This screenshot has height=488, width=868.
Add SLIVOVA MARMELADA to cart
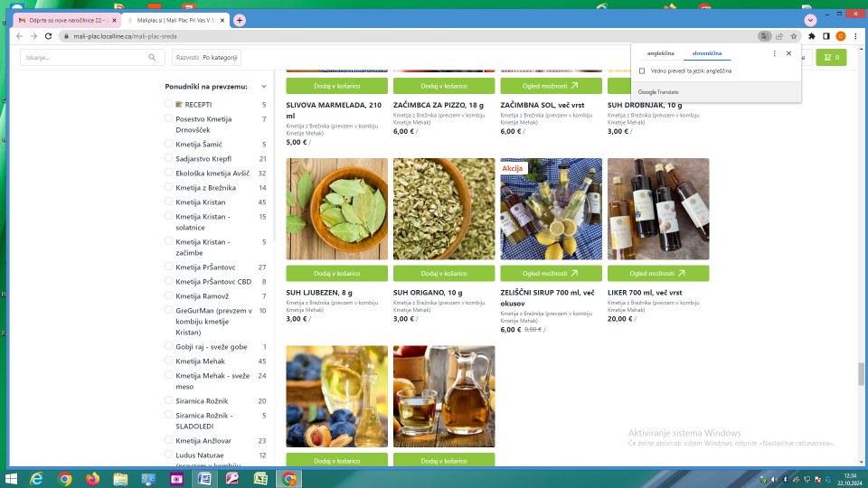click(x=336, y=86)
